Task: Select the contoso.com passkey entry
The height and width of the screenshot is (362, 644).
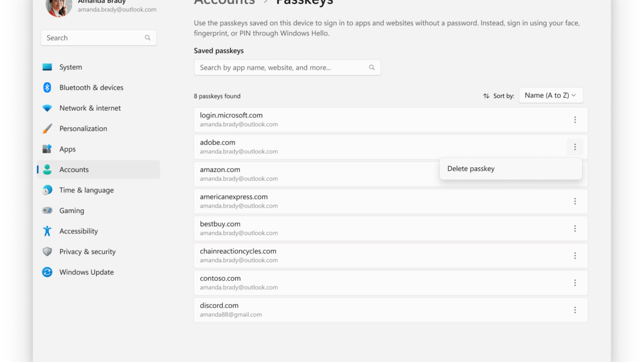Action: click(x=391, y=283)
